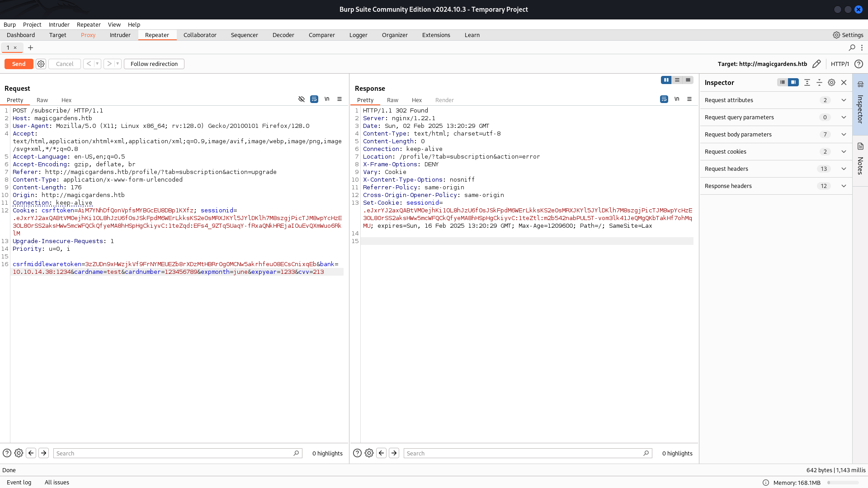Open history forward dropdown arrow
868x488 pixels.
(x=118, y=64)
